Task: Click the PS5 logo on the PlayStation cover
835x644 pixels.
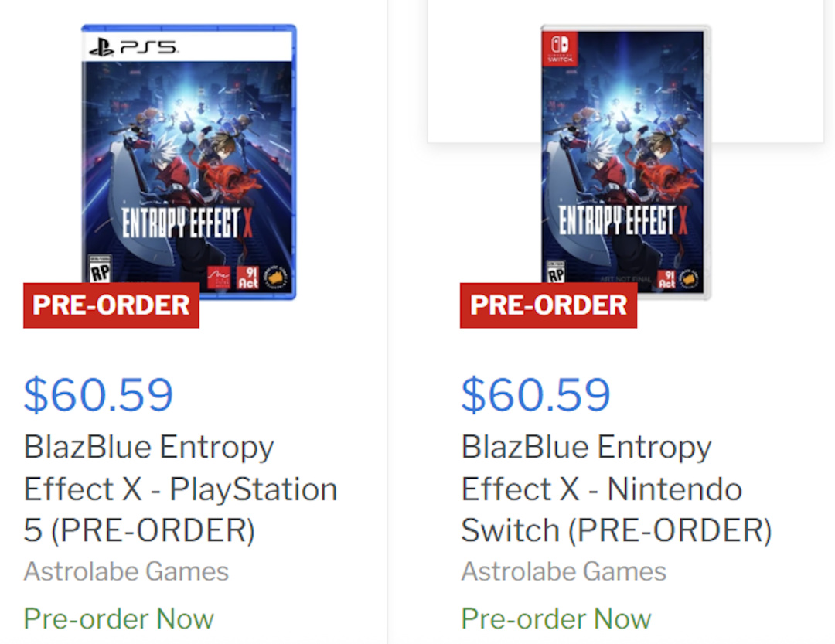Action: (133, 47)
